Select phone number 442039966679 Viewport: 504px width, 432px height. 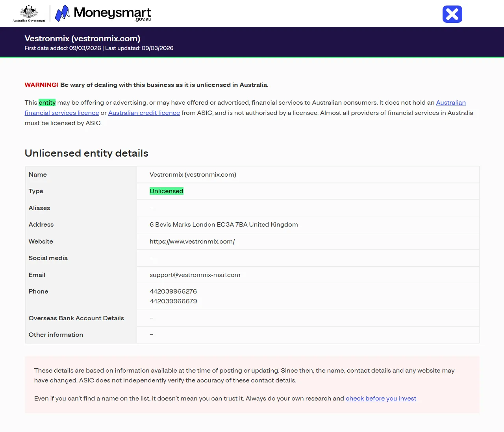[173, 301]
